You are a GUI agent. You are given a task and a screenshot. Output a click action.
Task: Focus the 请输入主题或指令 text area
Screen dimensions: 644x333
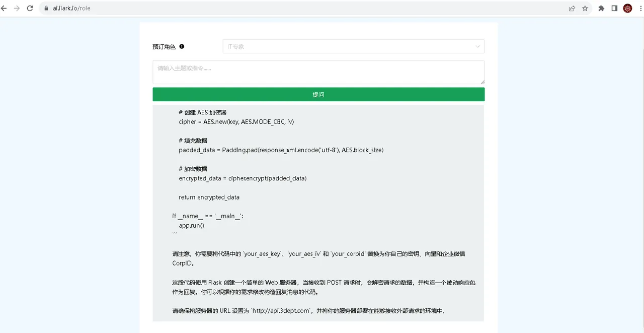[318, 72]
